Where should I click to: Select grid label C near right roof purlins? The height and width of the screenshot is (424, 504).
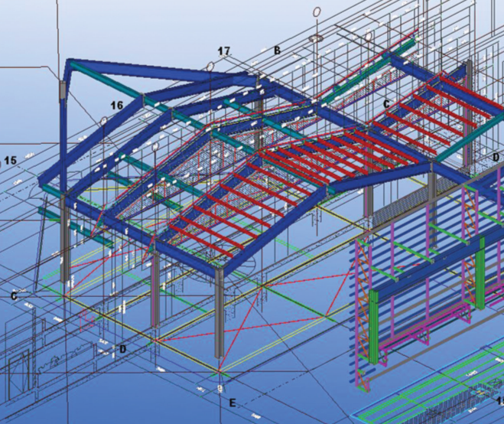pos(386,104)
